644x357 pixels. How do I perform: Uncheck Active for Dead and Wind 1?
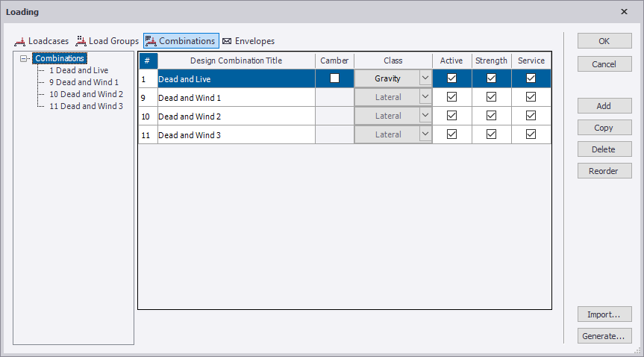[x=451, y=97]
